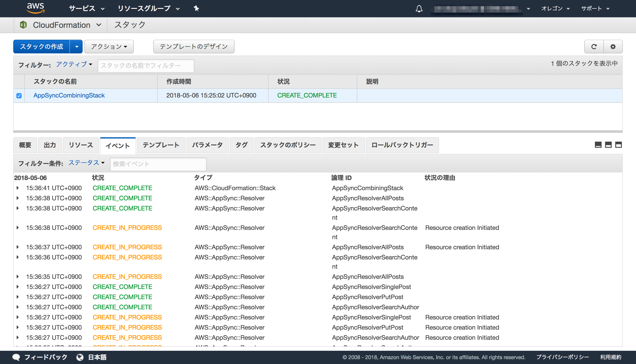
Task: Open the settings gear for stacks
Action: 613,47
